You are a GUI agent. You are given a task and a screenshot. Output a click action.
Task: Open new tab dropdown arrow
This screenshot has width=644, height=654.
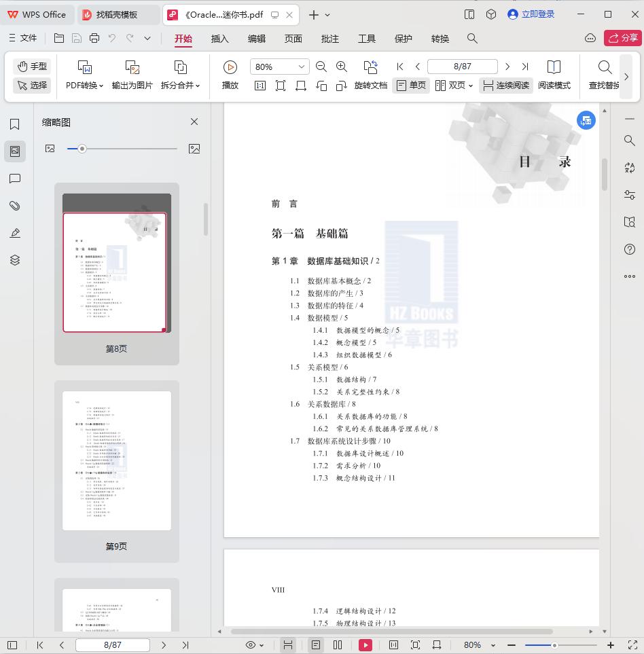pyautogui.click(x=327, y=15)
